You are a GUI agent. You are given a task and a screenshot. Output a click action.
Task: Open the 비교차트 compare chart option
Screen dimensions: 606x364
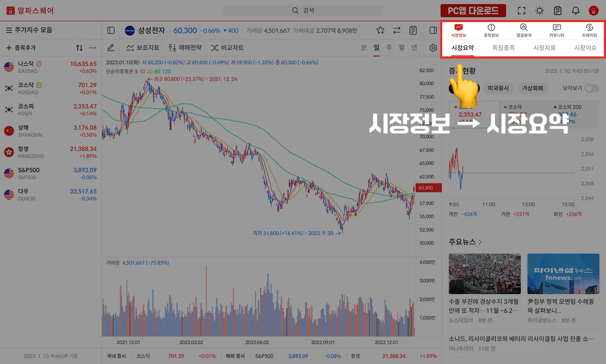(x=227, y=48)
